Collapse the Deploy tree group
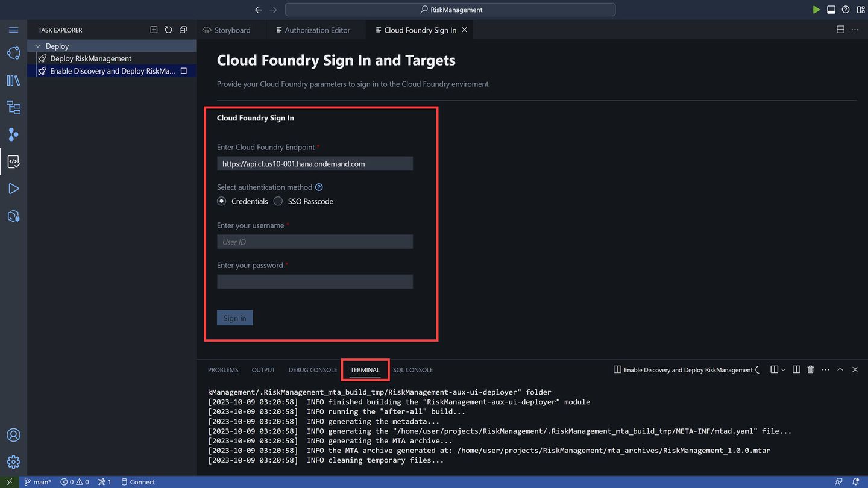Viewport: 868px width, 488px height. coord(38,46)
